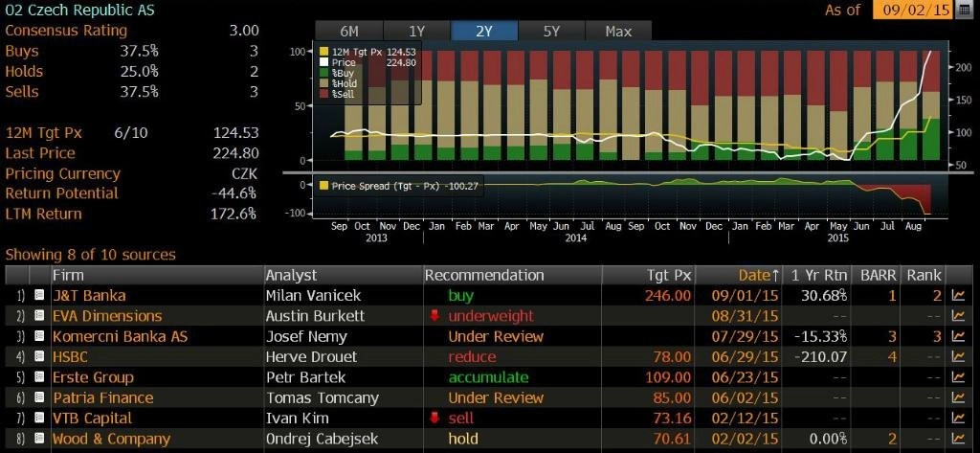Click the 78.00 target price cell
This screenshot has height=453, width=980.
pos(672,356)
